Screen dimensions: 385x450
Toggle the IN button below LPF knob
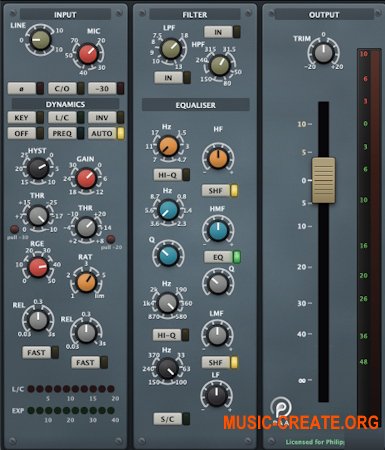click(x=173, y=78)
